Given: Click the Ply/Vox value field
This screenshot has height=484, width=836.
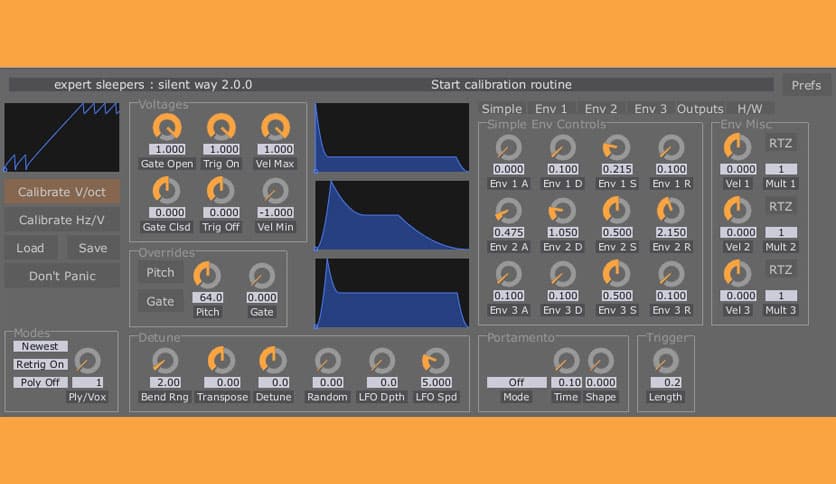Looking at the screenshot, I should [87, 382].
